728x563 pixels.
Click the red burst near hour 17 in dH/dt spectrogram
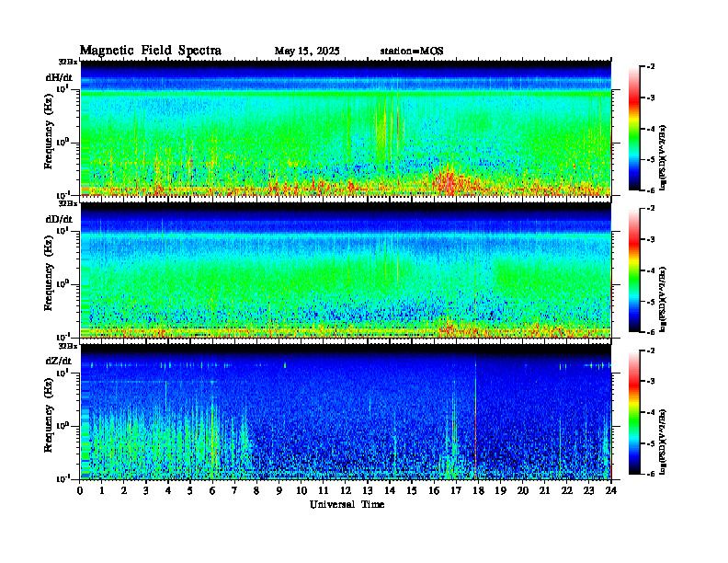[x=449, y=182]
